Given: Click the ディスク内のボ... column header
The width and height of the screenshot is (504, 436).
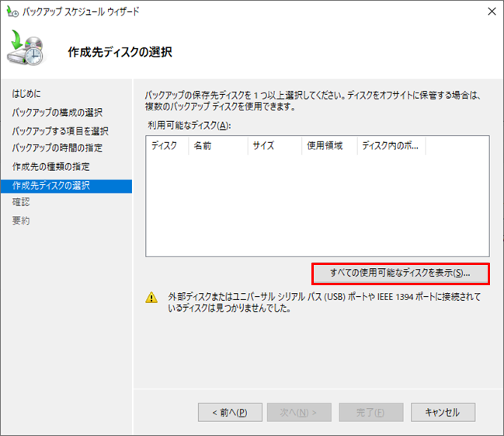Looking at the screenshot, I should (391, 146).
